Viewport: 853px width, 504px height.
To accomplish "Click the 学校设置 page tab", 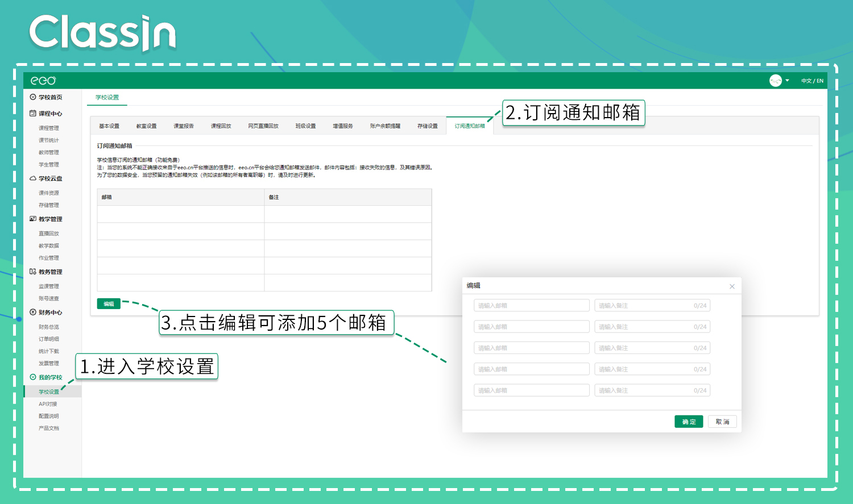I will pos(107,97).
